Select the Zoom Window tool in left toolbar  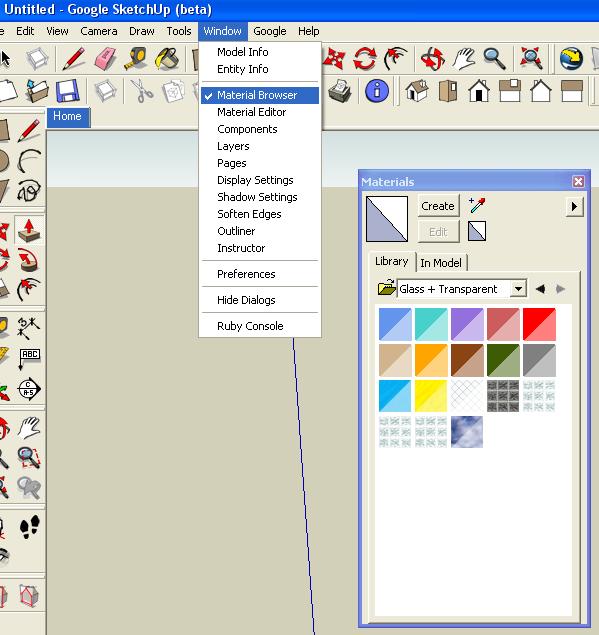29,458
